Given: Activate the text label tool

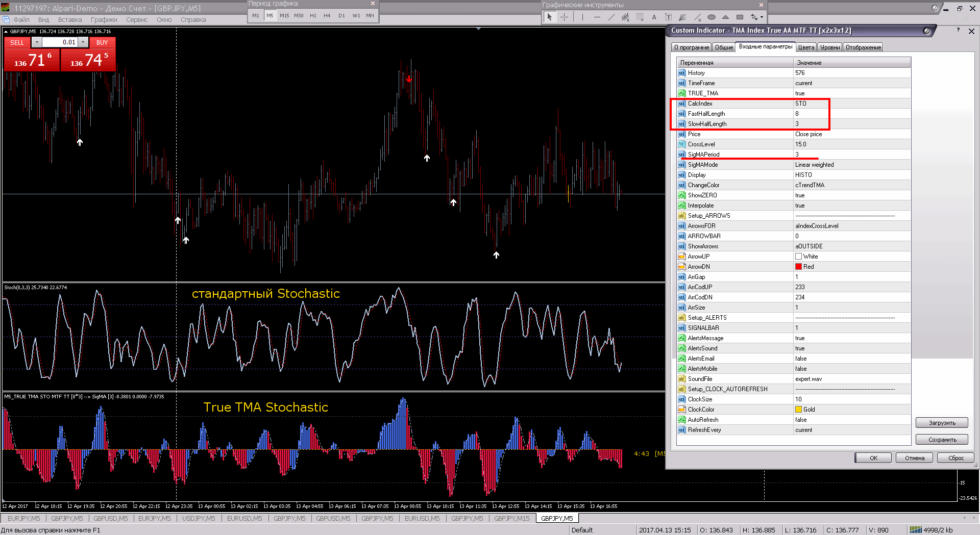Looking at the screenshot, I should click(668, 17).
